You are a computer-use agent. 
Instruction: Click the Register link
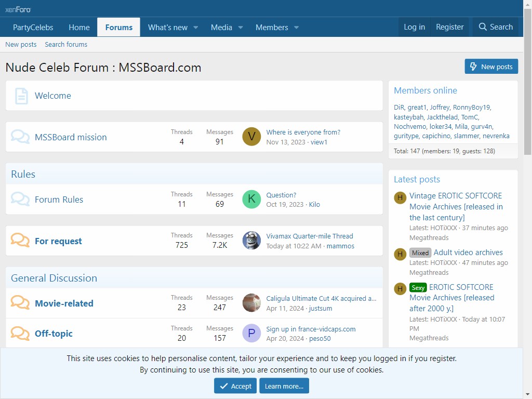point(449,27)
